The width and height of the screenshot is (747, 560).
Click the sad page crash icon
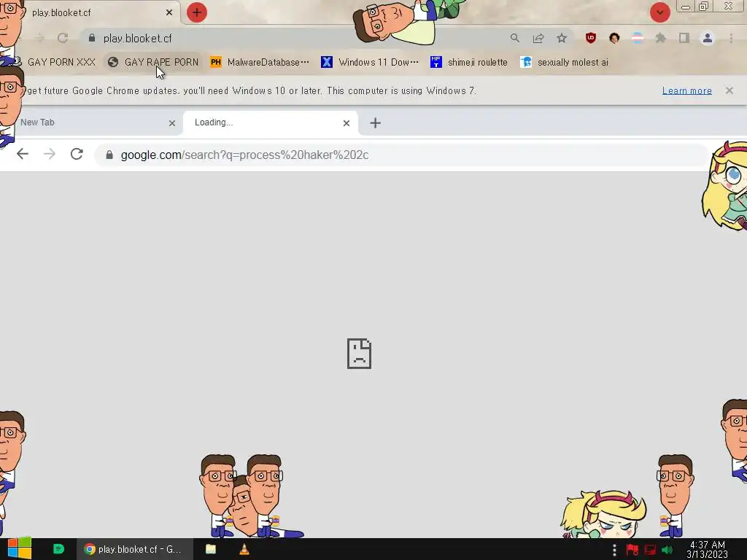(359, 354)
